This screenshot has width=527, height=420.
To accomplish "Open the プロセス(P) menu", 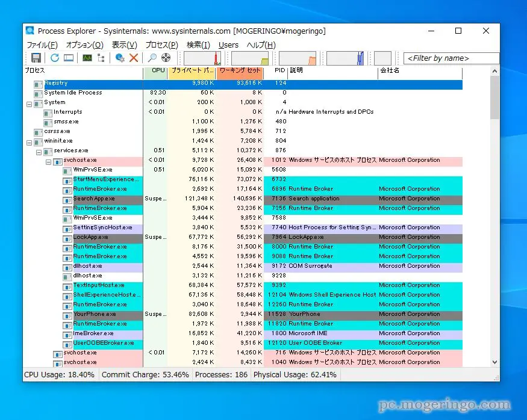I will pyautogui.click(x=161, y=45).
